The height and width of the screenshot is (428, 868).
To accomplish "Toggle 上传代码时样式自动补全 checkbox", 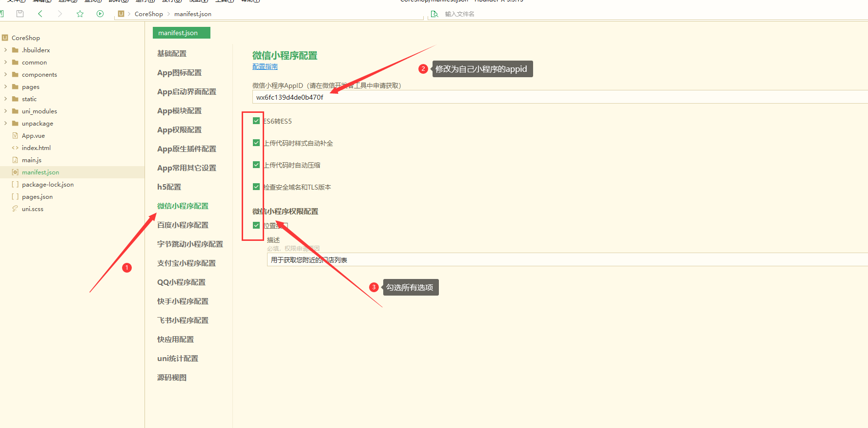I will click(256, 143).
